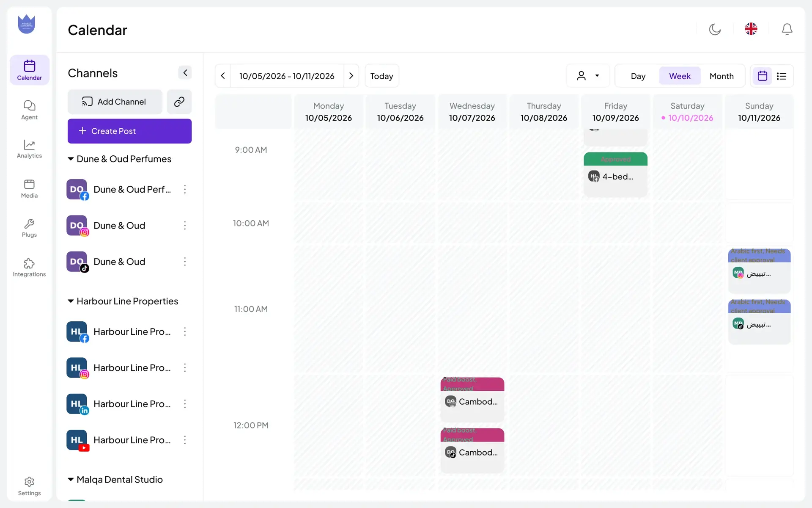Select Saturday 10/10/2026 column header

(x=687, y=112)
